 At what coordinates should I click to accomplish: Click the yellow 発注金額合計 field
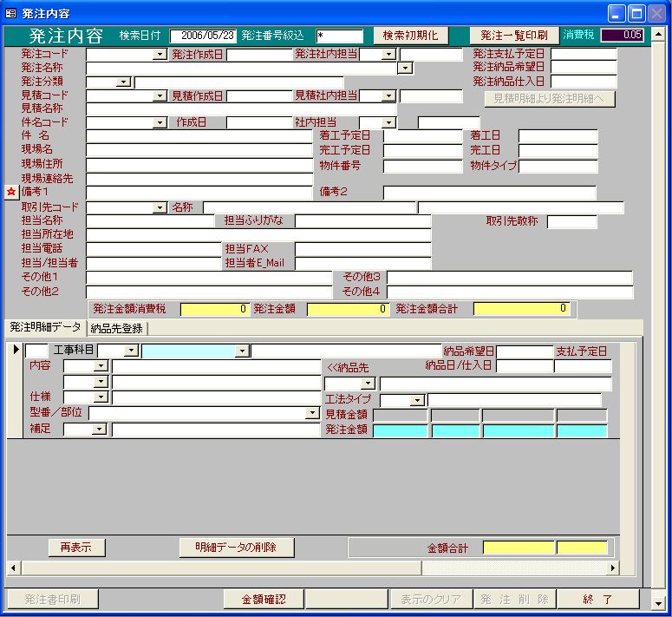click(522, 309)
